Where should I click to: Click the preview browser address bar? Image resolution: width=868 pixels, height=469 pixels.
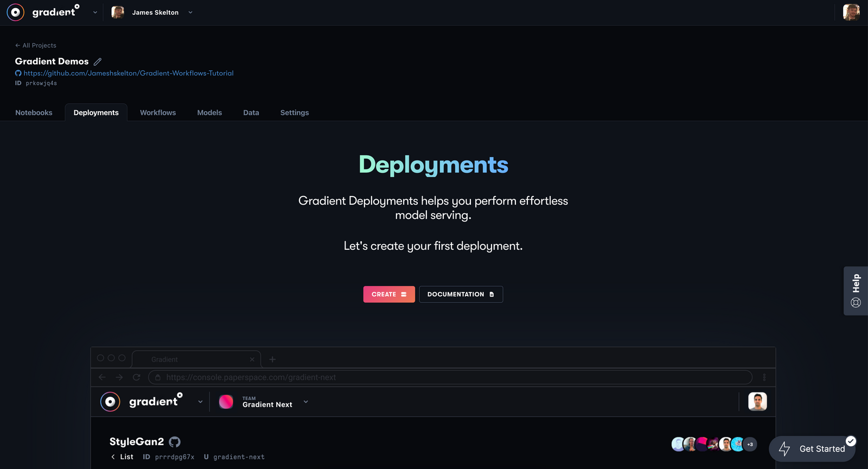tap(450, 377)
